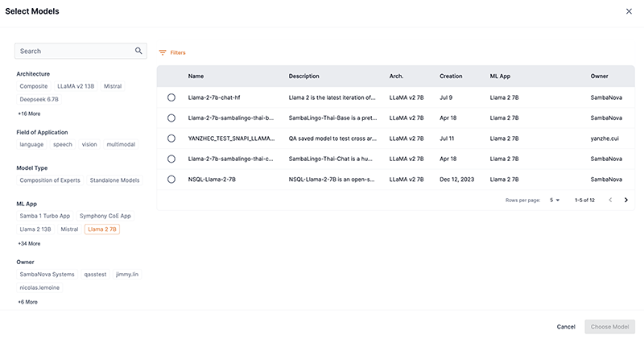Expand +34 More ML App options
The image size is (644, 339).
[29, 243]
